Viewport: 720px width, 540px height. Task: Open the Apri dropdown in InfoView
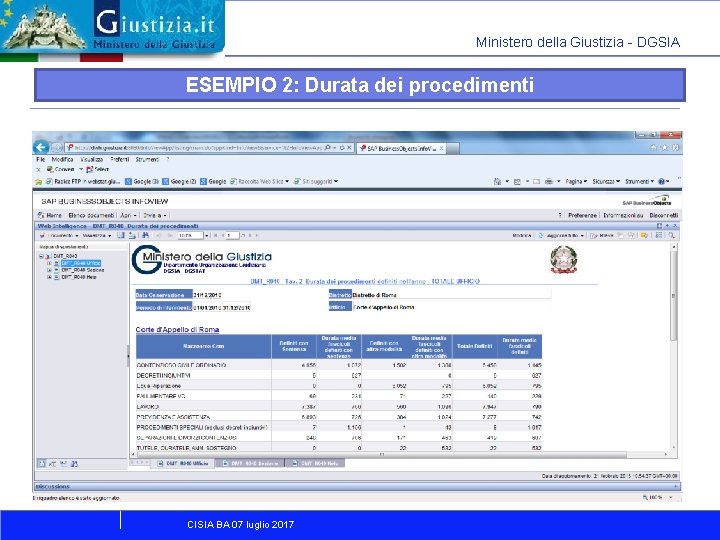129,215
